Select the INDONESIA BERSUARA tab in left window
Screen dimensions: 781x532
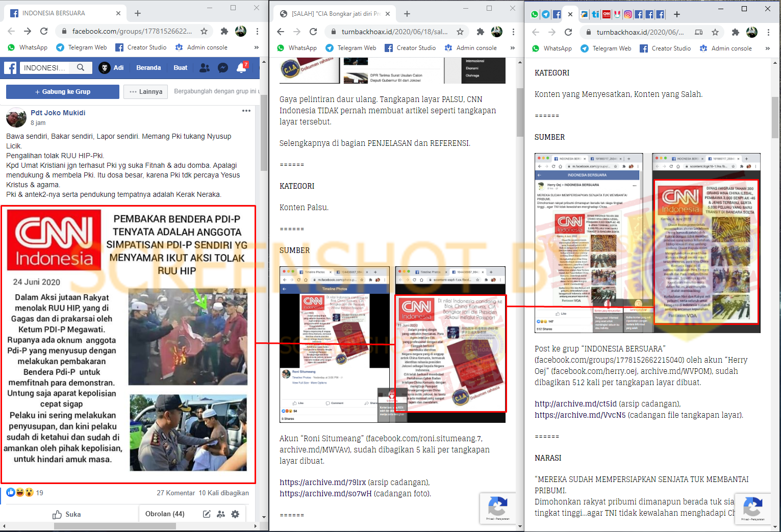[65, 13]
